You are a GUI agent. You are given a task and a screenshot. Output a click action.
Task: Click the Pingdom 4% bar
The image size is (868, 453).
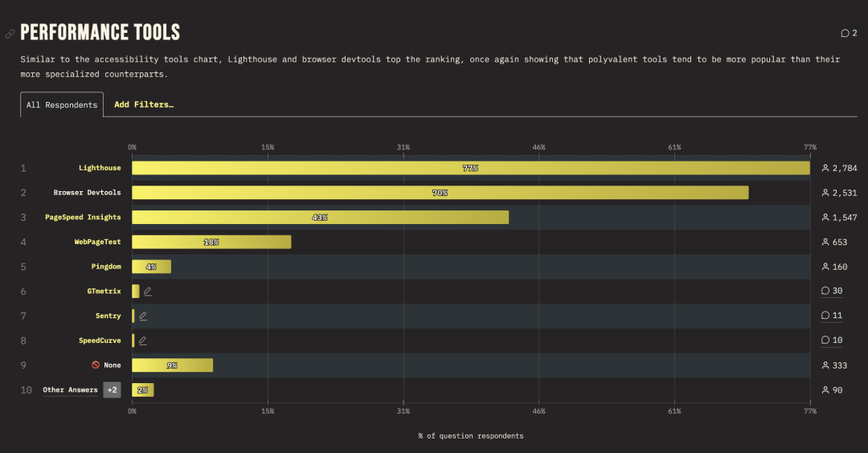(151, 267)
